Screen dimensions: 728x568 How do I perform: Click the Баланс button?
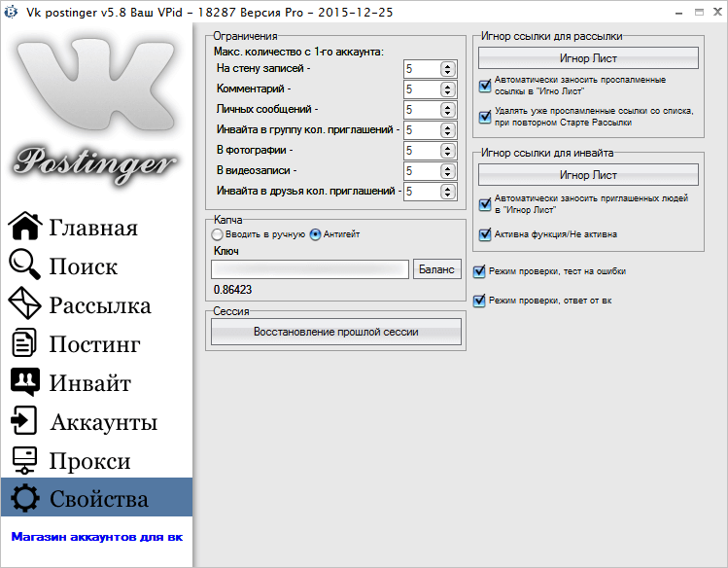[436, 269]
